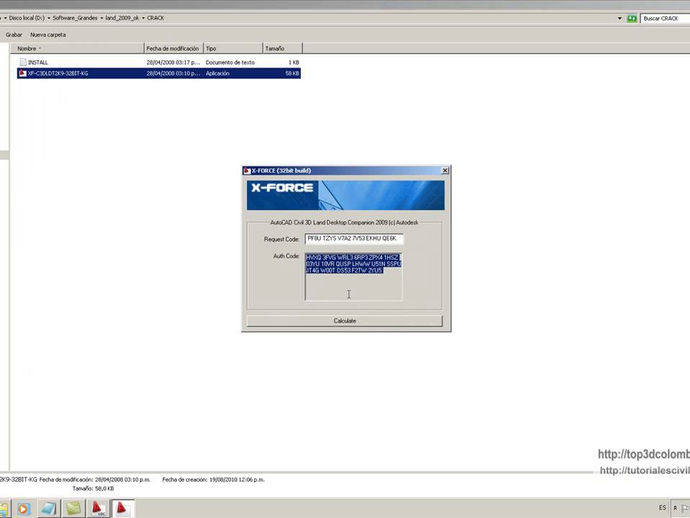Click the green refresh icon in address bar
The height and width of the screenshot is (518, 690).
point(632,18)
